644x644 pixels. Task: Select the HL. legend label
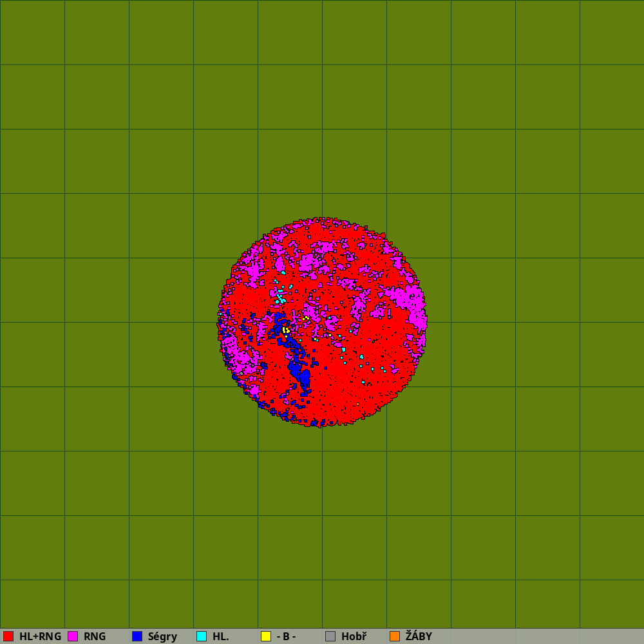coord(221,636)
